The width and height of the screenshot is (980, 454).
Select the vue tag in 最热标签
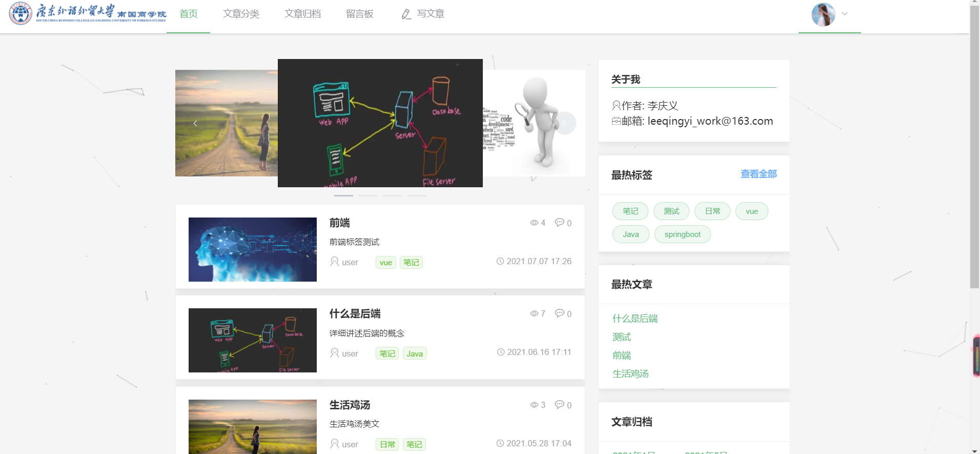[x=752, y=211]
